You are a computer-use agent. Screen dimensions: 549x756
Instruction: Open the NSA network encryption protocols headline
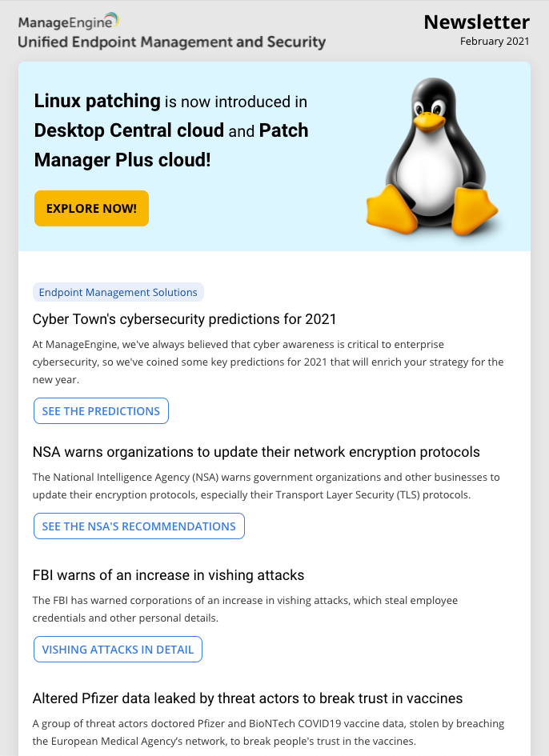click(x=256, y=452)
